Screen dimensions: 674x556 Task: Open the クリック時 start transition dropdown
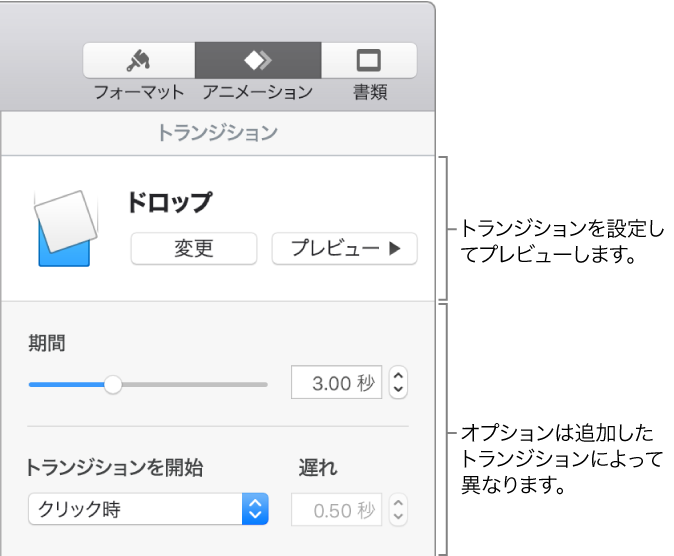coord(148,509)
